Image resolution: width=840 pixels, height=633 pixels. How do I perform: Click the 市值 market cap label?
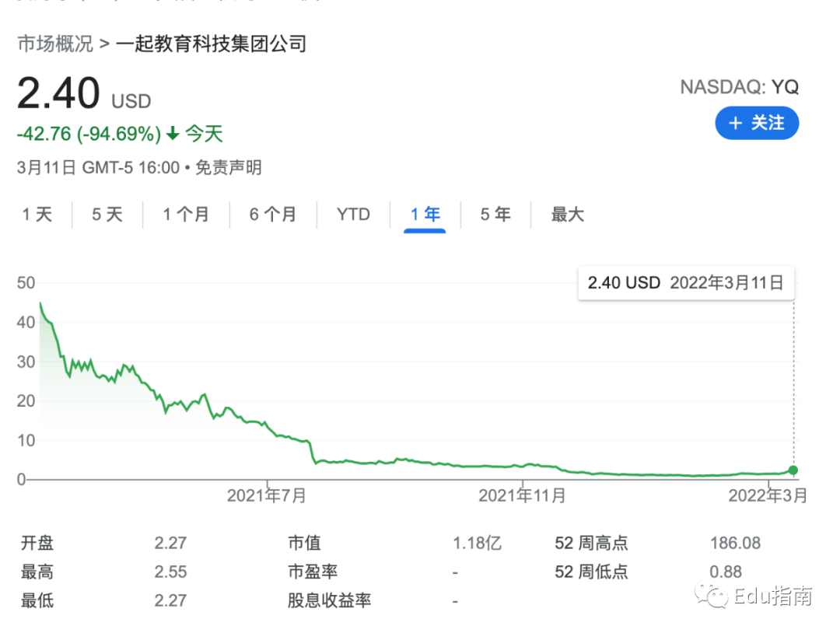304,543
